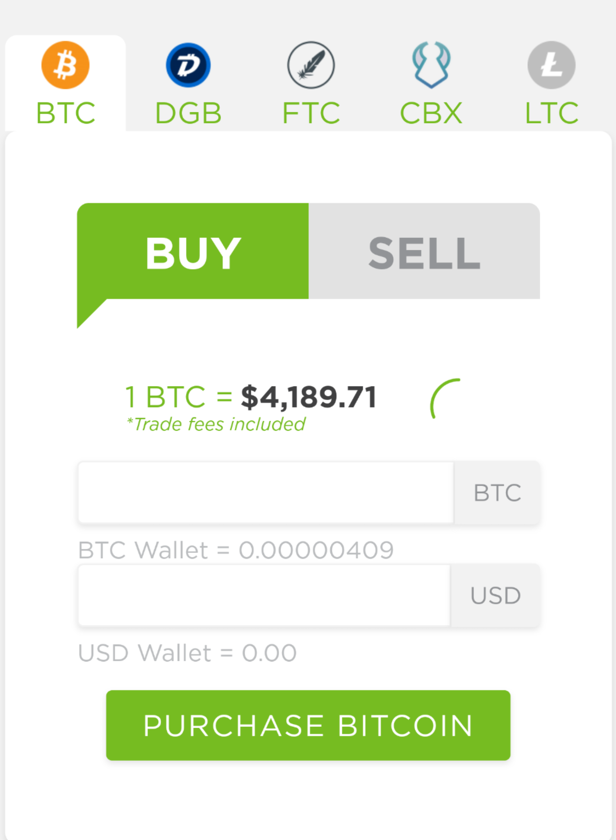Open the DGB tab label
This screenshot has width=616, height=840.
[188, 113]
